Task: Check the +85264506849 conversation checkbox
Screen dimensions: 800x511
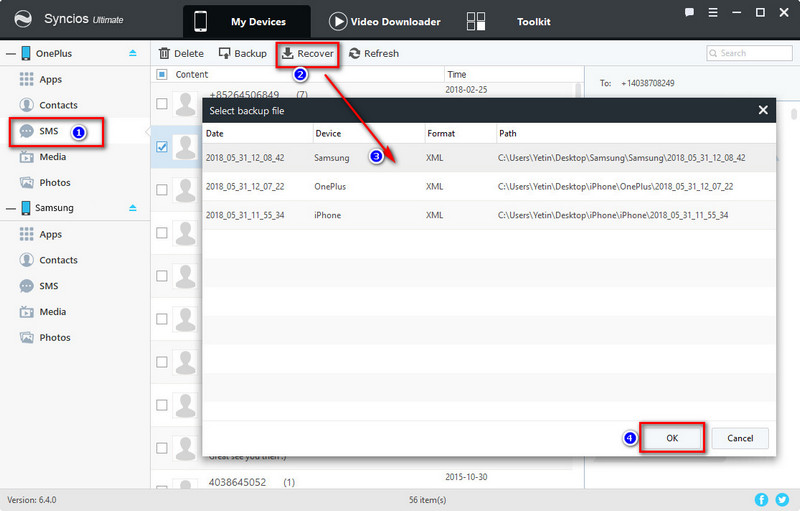Action: 162,104
